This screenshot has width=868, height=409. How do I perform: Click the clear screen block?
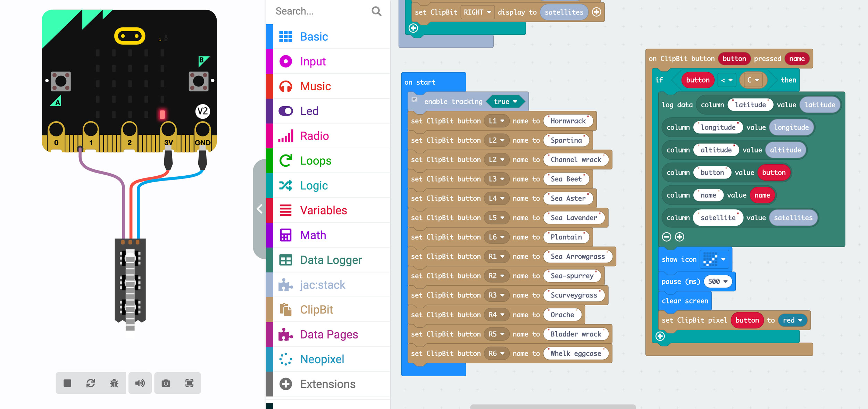point(685,301)
